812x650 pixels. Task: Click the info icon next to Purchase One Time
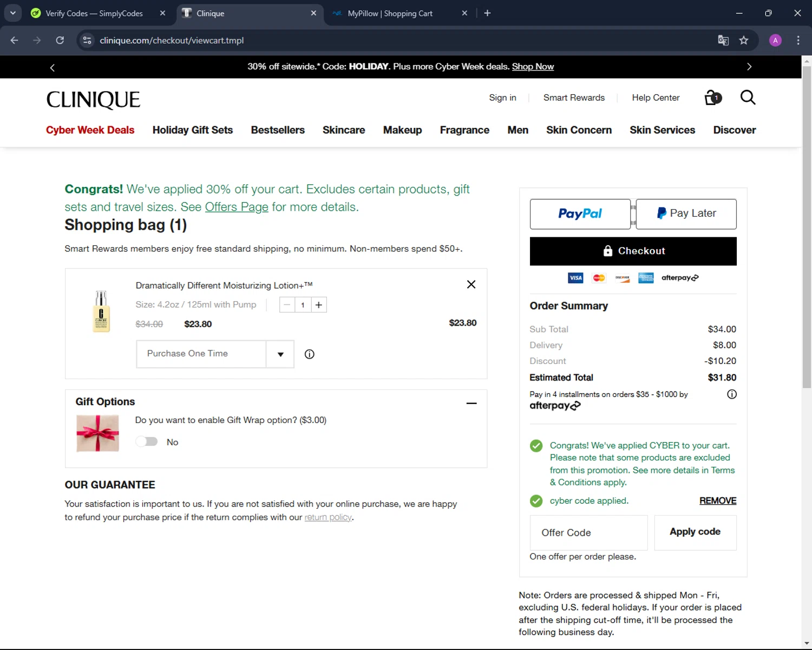(x=309, y=354)
